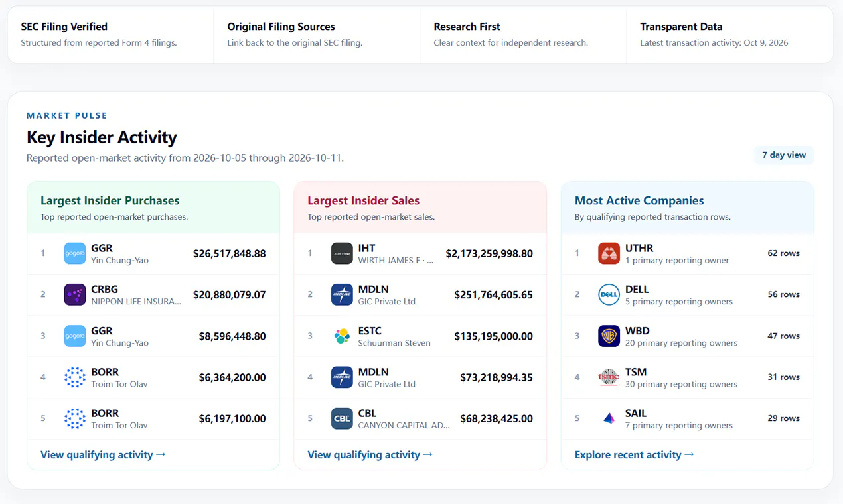This screenshot has width=843, height=504.
Task: Click the DELL logo icon
Action: pyautogui.click(x=609, y=294)
